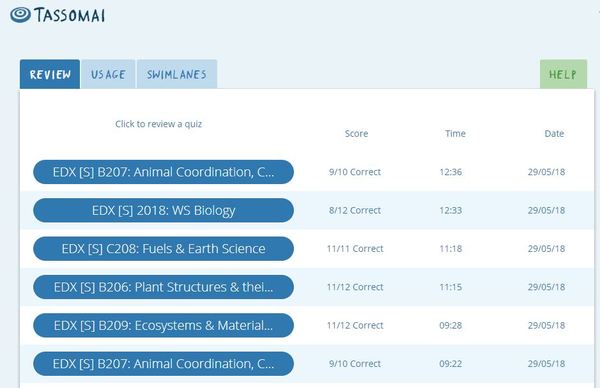Click the '9/10 Correct' score in the 12:36 row

pos(355,172)
